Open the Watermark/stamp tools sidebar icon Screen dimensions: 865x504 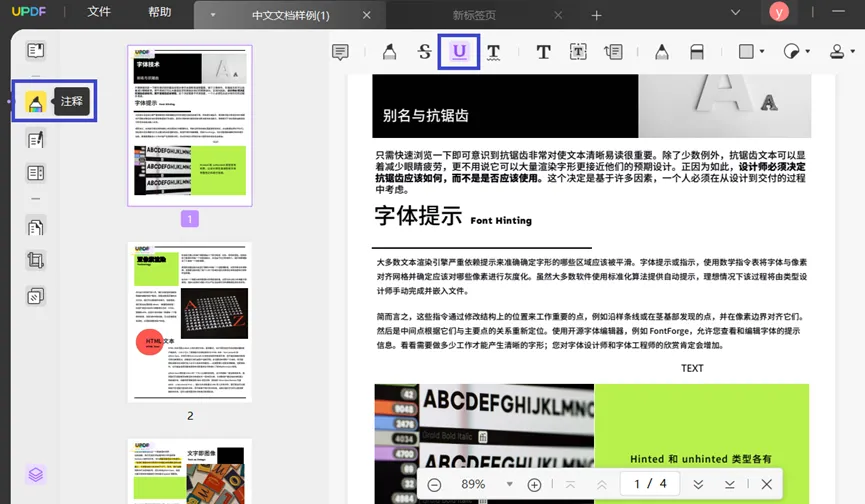point(35,297)
